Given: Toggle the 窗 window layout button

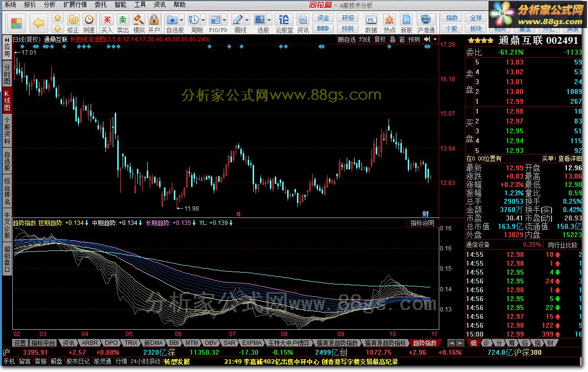Looking at the screenshot, I should pyautogui.click(x=402, y=39).
